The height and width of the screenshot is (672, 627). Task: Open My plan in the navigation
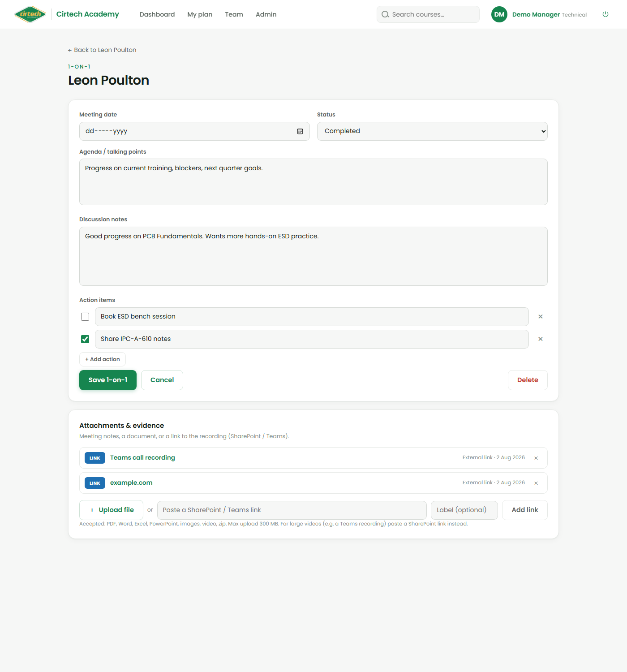pyautogui.click(x=200, y=14)
